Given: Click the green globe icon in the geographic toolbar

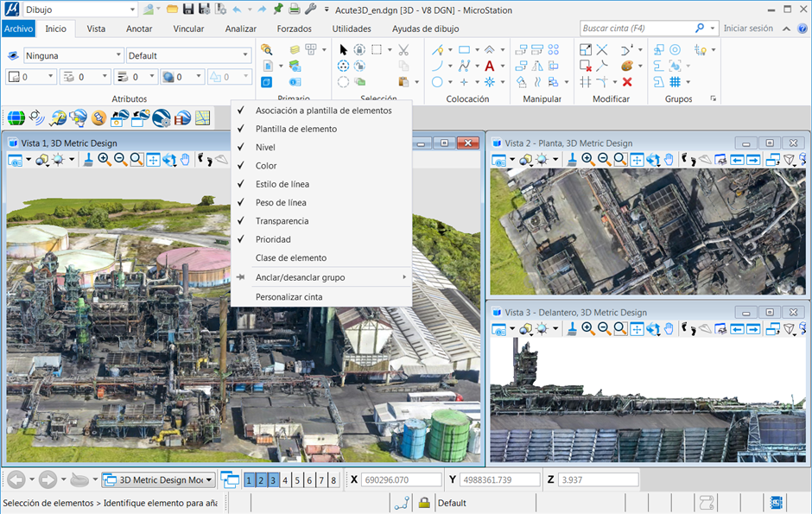Looking at the screenshot, I should 16,118.
